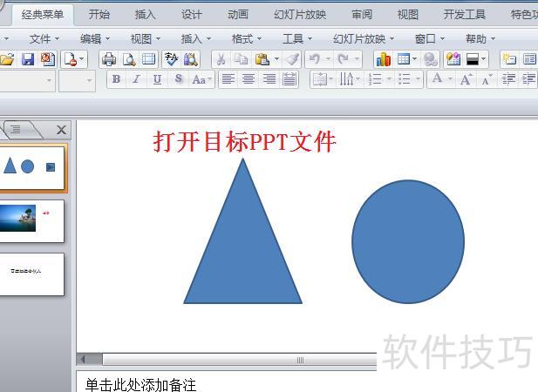
Task: Open the 幻灯片放映 ribbon tab
Action: coord(300,15)
